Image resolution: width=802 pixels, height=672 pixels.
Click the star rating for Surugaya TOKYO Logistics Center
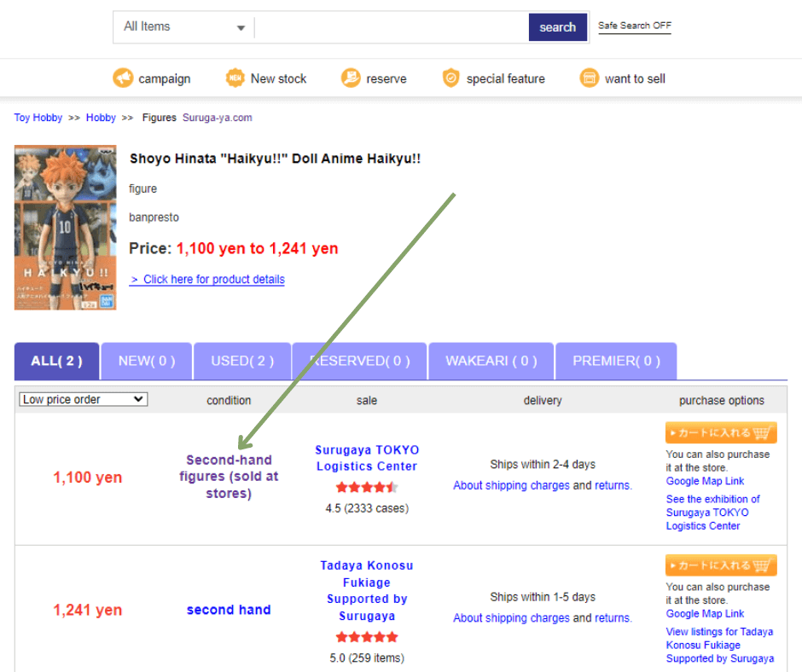(367, 488)
